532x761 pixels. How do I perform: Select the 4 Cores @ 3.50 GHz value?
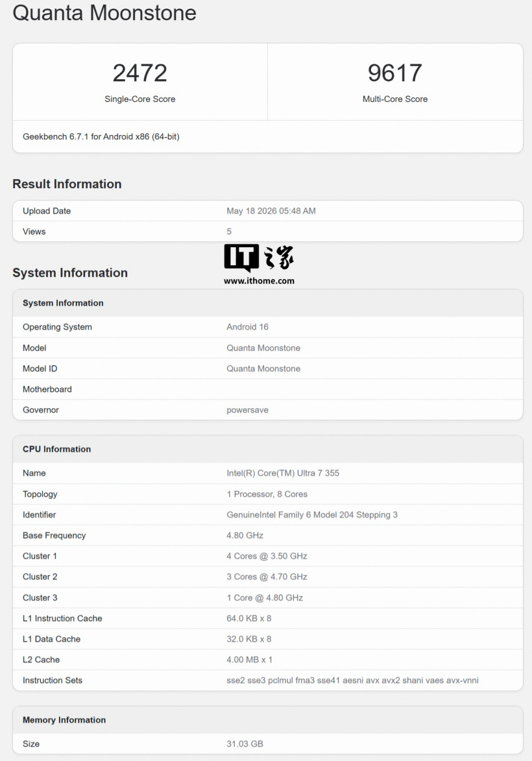click(x=267, y=556)
